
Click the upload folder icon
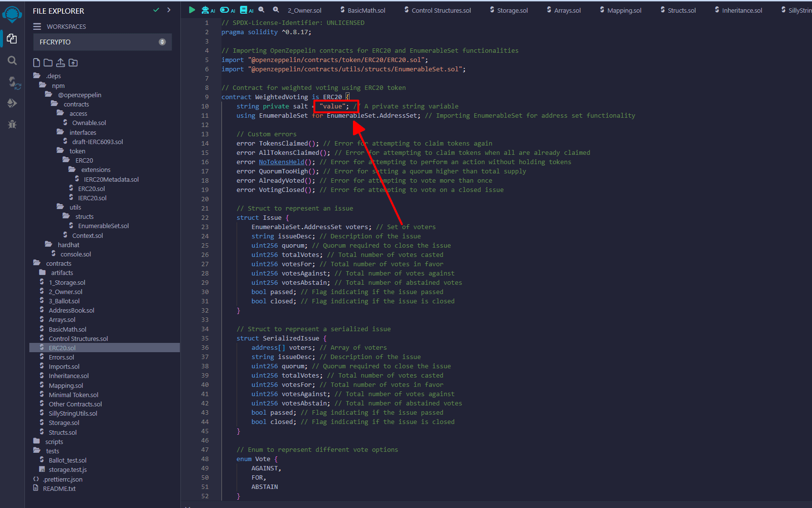pyautogui.click(x=73, y=63)
